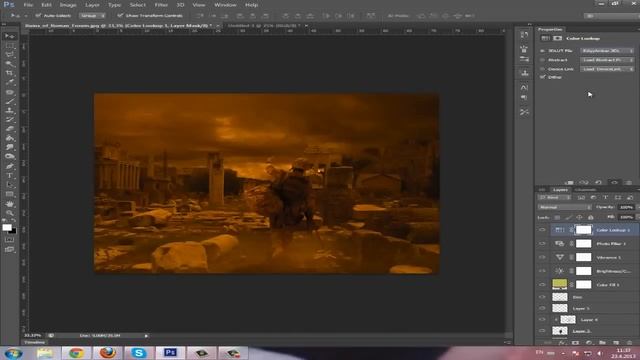Click Create new group folder icon

click(x=602, y=343)
